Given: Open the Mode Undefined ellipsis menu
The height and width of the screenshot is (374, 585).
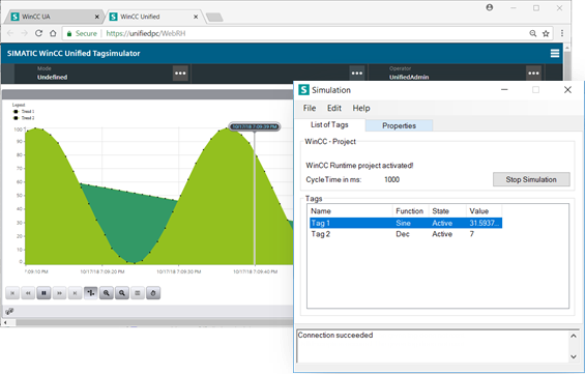Looking at the screenshot, I should point(181,73).
